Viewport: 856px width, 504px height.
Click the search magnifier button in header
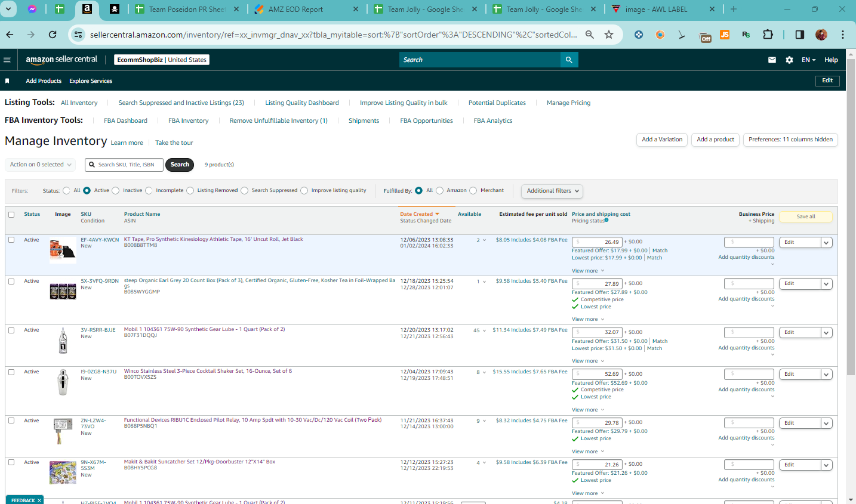(569, 60)
